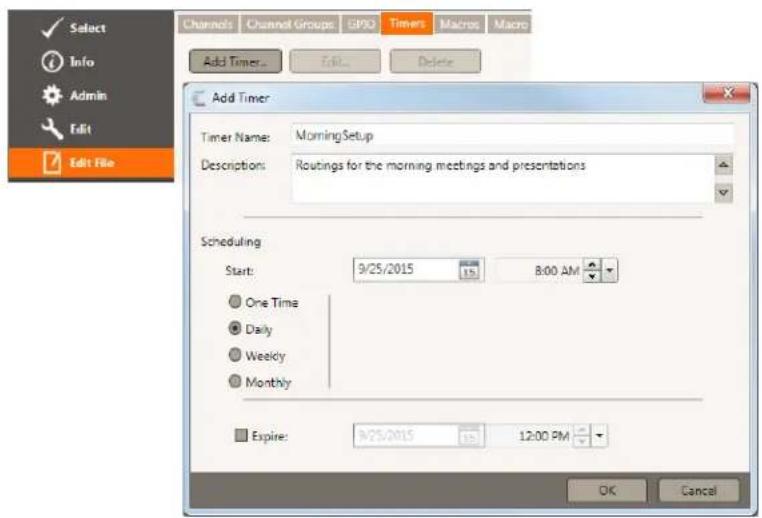This screenshot has width=762, height=518.
Task: Click the greyed Edit button
Action: click(335, 61)
